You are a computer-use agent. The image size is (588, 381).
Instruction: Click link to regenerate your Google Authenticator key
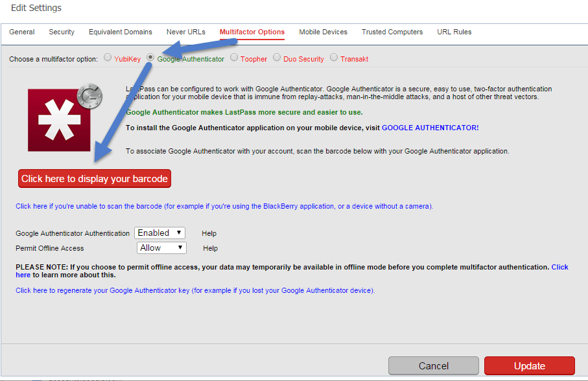pyautogui.click(x=194, y=290)
